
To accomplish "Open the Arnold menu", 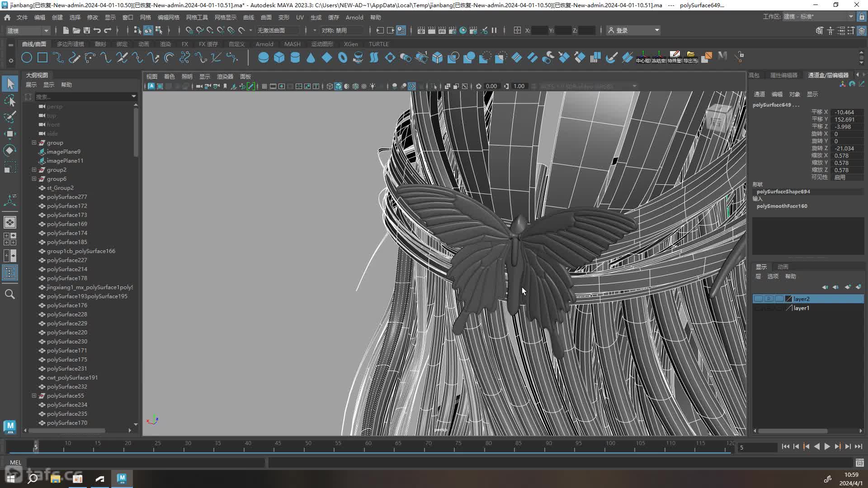I will pyautogui.click(x=354, y=17).
